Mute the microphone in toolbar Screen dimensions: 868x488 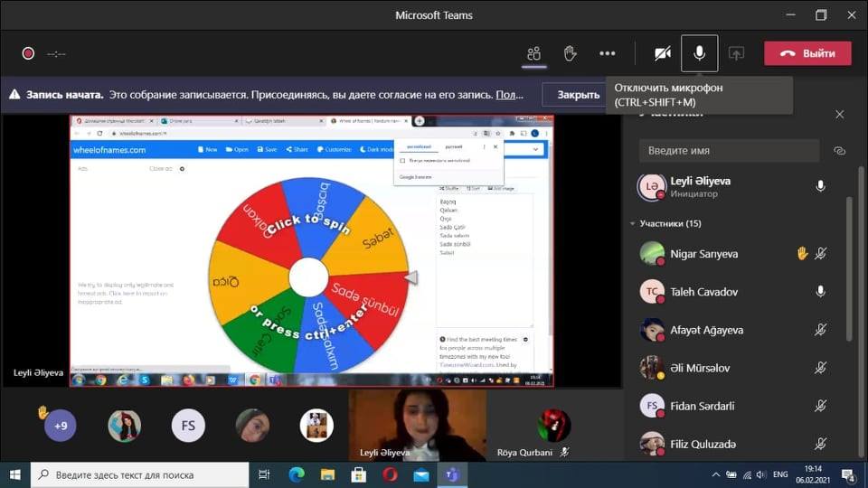pos(699,53)
